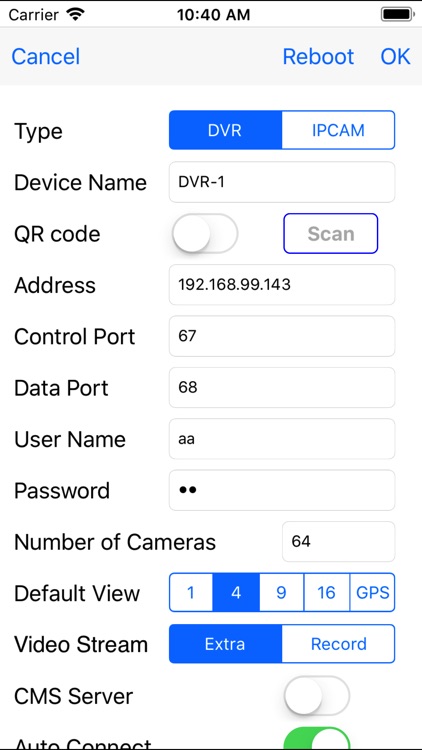This screenshot has height=750, width=422.
Task: Turn on the CMS Server switch
Action: tap(317, 695)
